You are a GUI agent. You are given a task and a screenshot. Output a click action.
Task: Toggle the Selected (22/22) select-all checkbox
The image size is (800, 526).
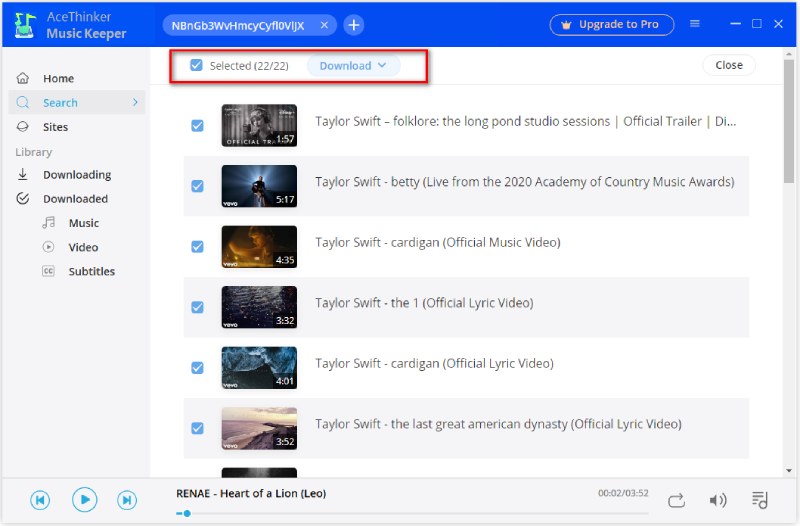click(x=196, y=65)
